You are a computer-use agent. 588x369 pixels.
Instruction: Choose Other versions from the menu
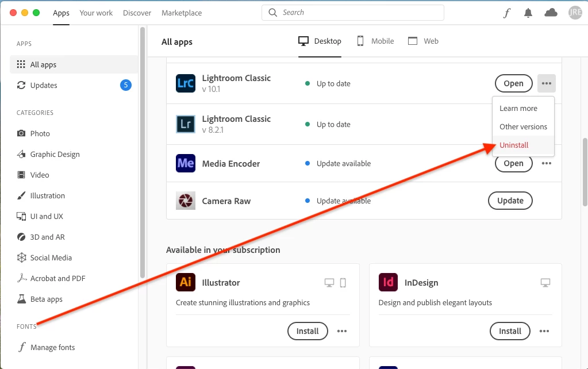523,127
